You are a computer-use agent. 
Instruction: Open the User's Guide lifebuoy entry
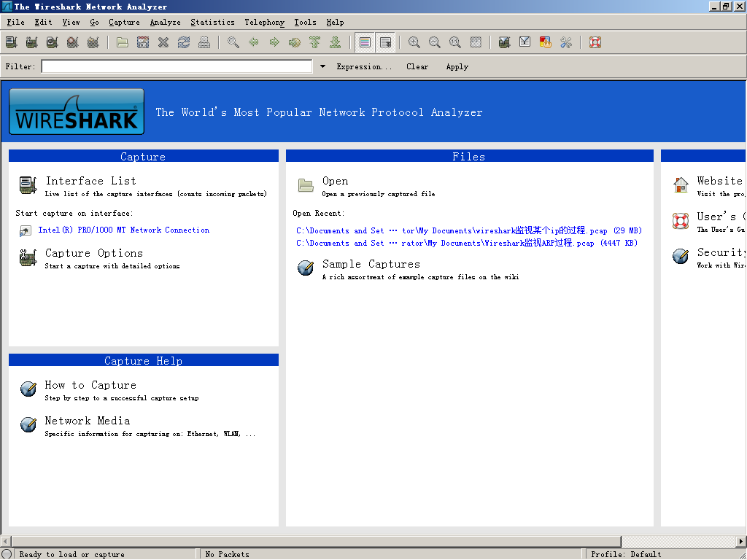(x=681, y=220)
